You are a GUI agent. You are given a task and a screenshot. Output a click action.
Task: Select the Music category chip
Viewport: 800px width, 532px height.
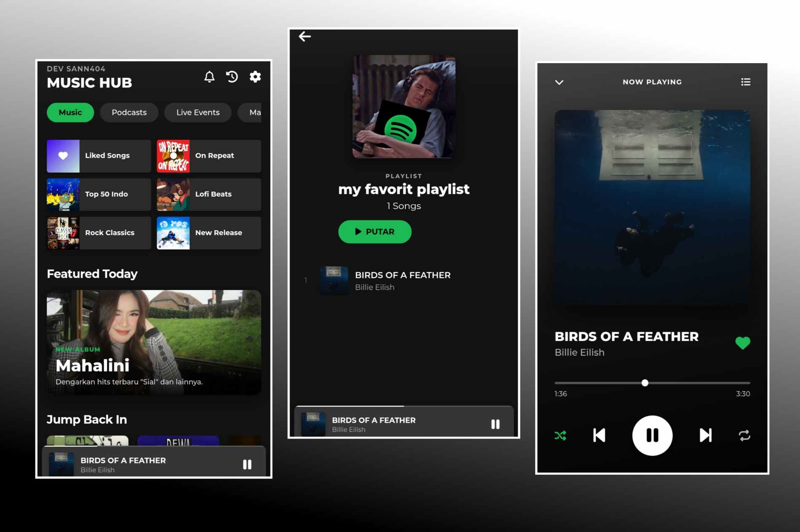coord(70,112)
